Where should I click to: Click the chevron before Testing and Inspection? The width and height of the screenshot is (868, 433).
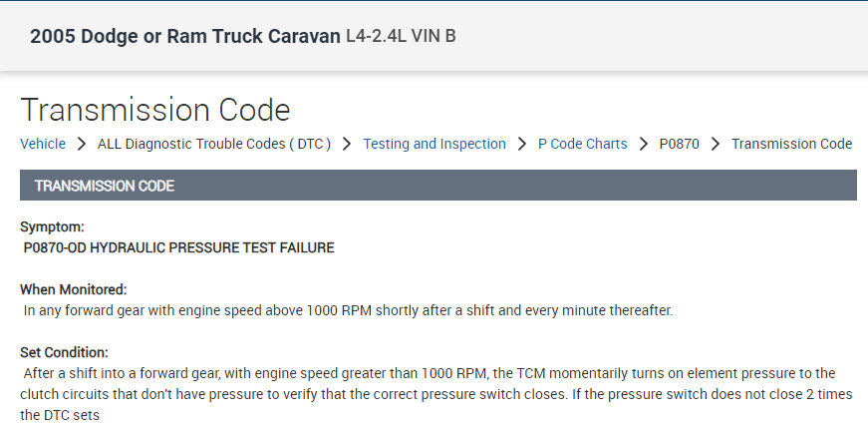[347, 144]
